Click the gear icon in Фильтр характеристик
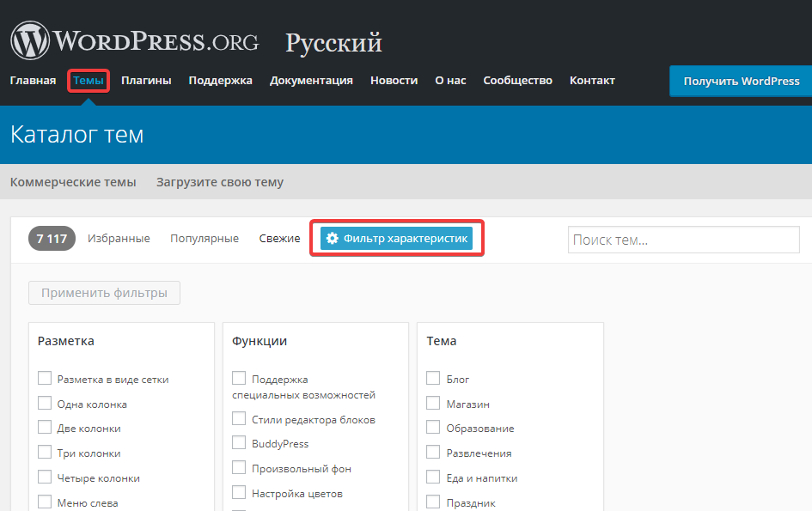This screenshot has height=511, width=812. tap(333, 238)
